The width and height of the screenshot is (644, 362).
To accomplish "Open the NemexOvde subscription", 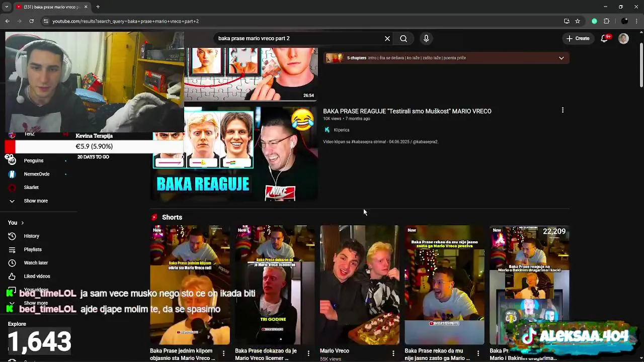I will click(x=36, y=174).
